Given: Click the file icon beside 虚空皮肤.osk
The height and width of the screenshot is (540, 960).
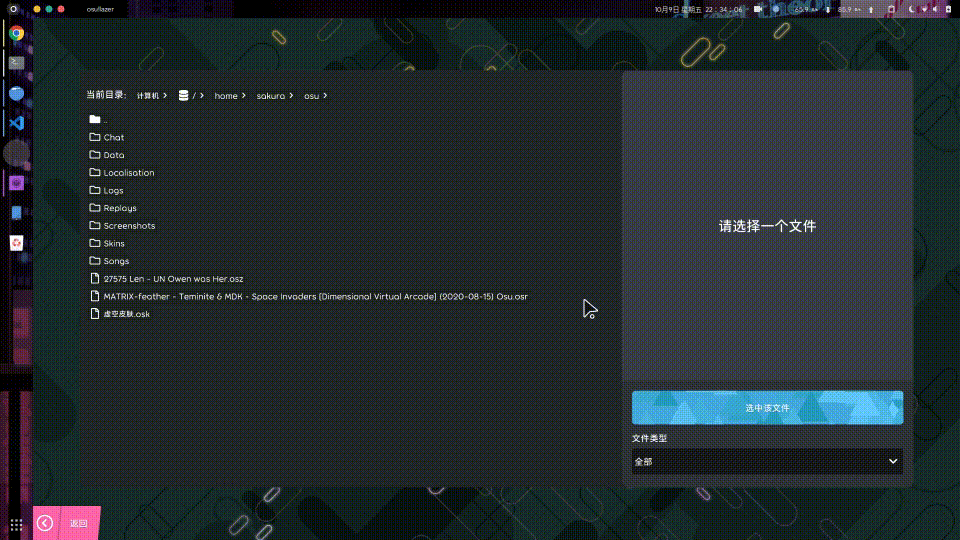Looking at the screenshot, I should 95,313.
